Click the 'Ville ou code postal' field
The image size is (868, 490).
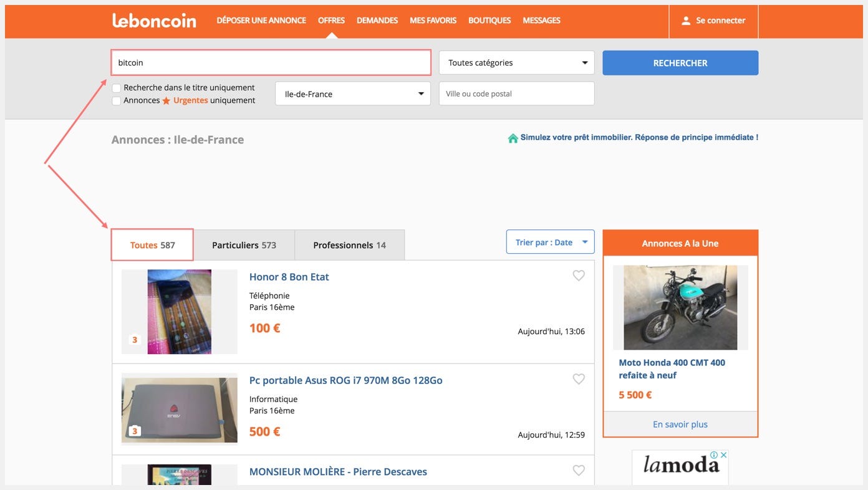coord(516,93)
